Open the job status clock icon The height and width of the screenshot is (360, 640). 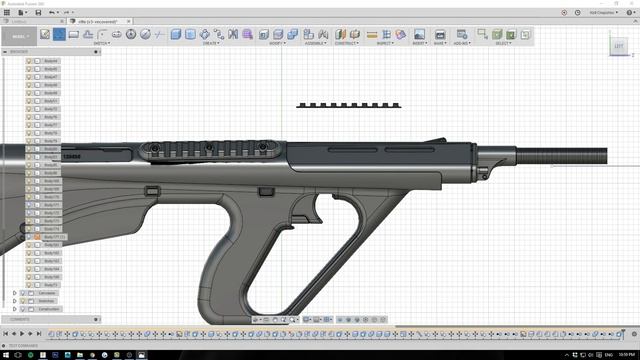click(x=578, y=13)
